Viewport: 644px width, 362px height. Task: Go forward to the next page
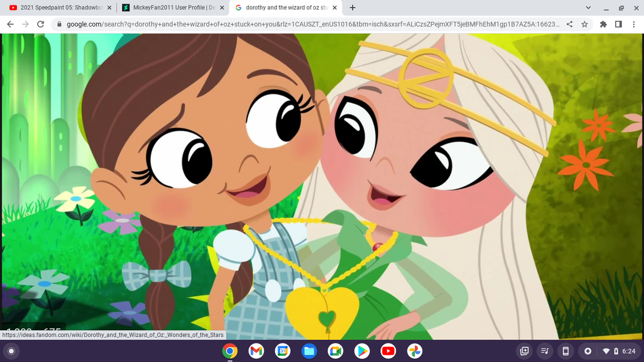(26, 24)
